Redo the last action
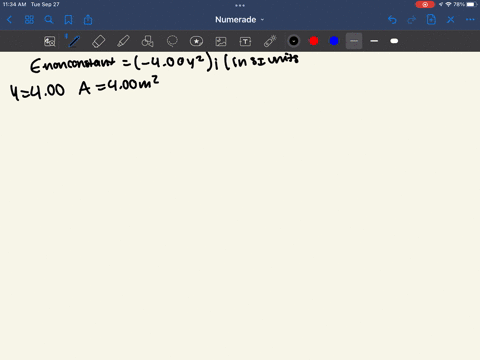480x360 pixels. tap(412, 20)
